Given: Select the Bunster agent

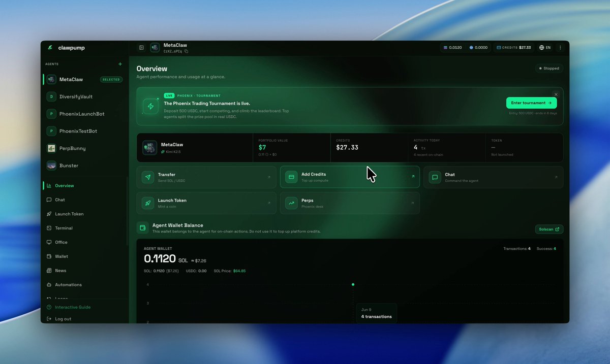Looking at the screenshot, I should [x=84, y=166].
